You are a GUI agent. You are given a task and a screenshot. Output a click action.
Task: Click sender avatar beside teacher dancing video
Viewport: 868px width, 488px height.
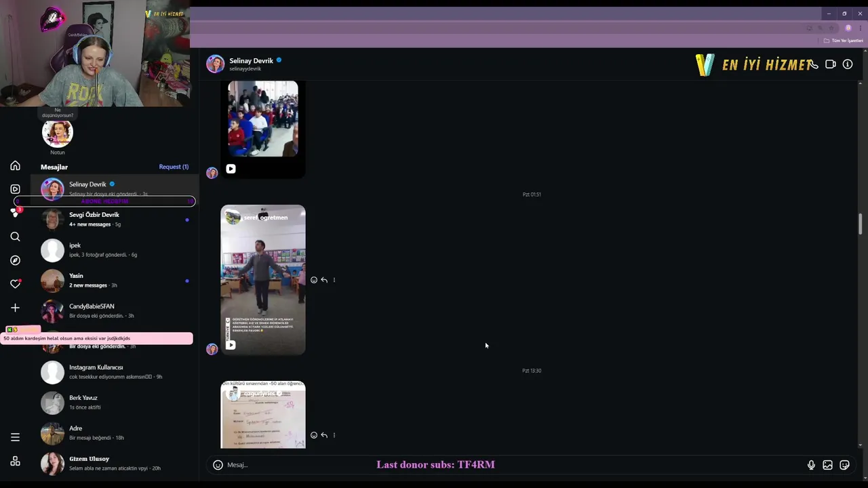pos(212,349)
